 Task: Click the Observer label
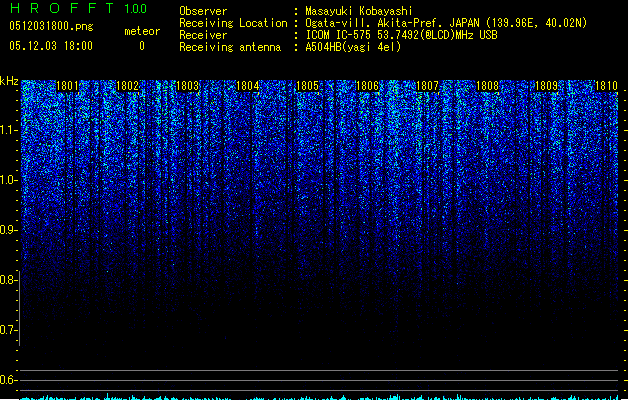[x=203, y=11]
